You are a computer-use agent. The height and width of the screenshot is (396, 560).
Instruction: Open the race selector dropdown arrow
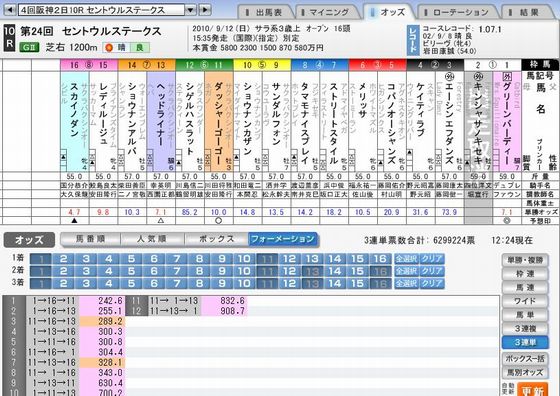point(191,10)
